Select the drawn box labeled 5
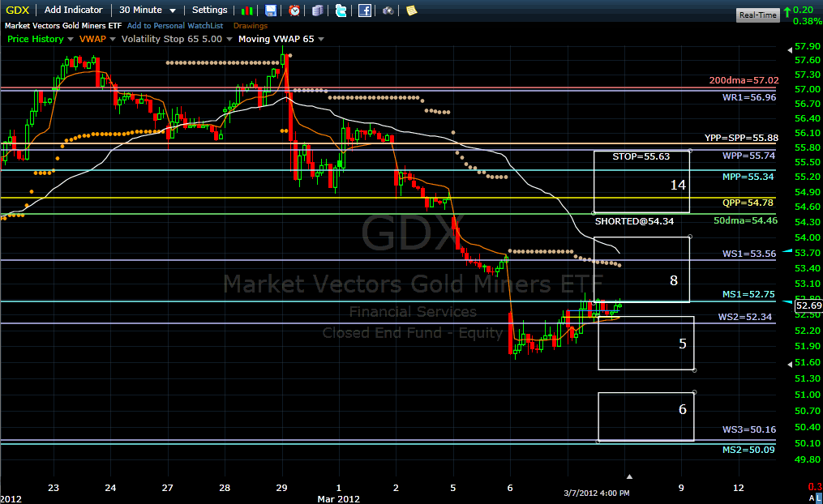The height and width of the screenshot is (504, 823). (x=646, y=343)
